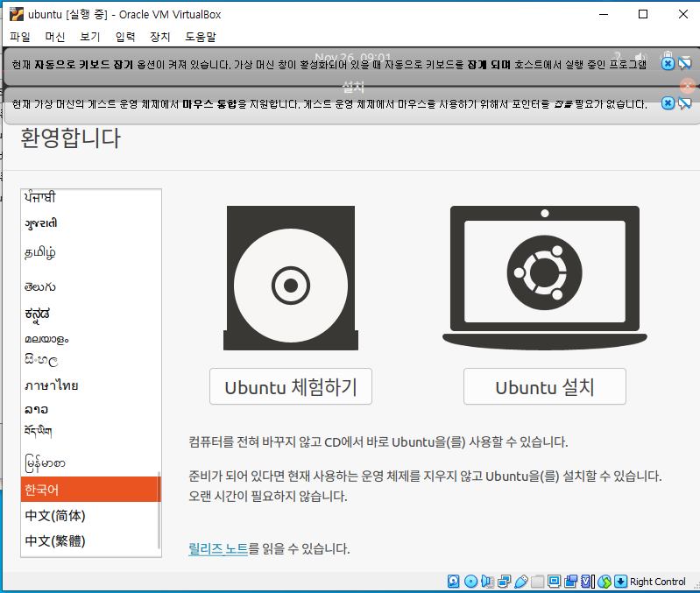The height and width of the screenshot is (593, 700).
Task: Click the CD disc Try Ubuntu image
Action: (x=291, y=278)
